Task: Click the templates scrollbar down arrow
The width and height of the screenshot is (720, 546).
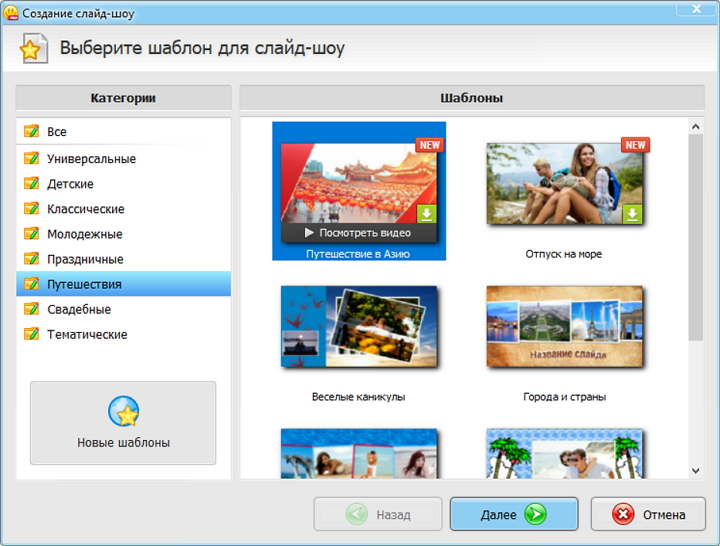Action: click(696, 471)
